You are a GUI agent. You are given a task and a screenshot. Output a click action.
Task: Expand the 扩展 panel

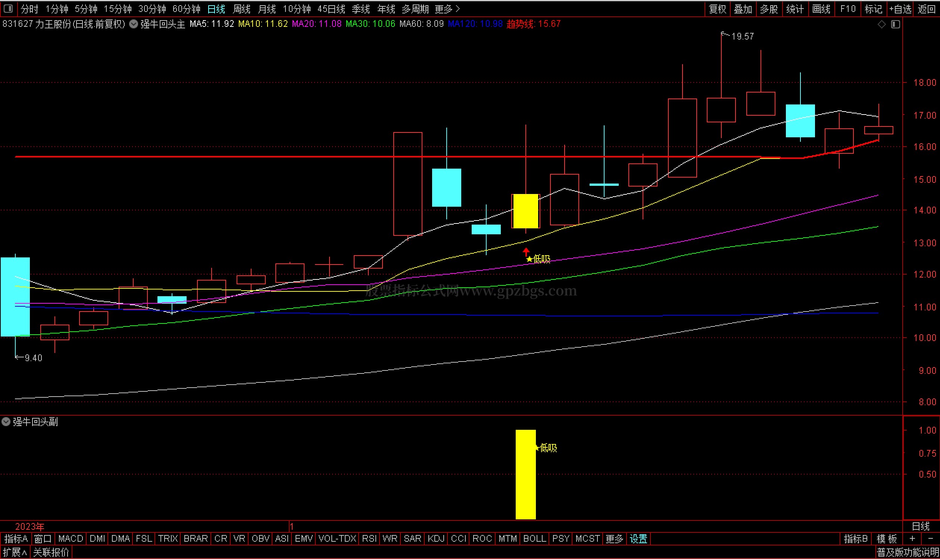(15, 553)
